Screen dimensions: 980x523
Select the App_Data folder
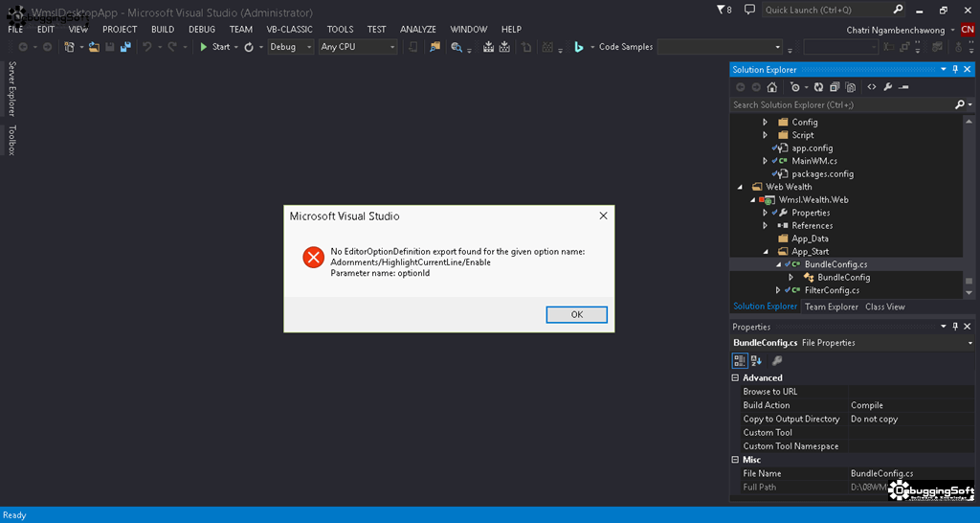[810, 239]
